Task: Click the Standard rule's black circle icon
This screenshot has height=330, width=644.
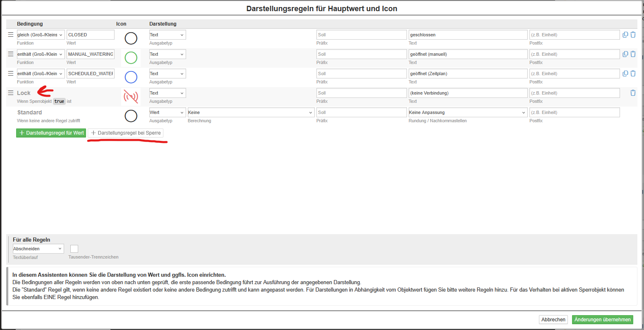Action: 131,116
